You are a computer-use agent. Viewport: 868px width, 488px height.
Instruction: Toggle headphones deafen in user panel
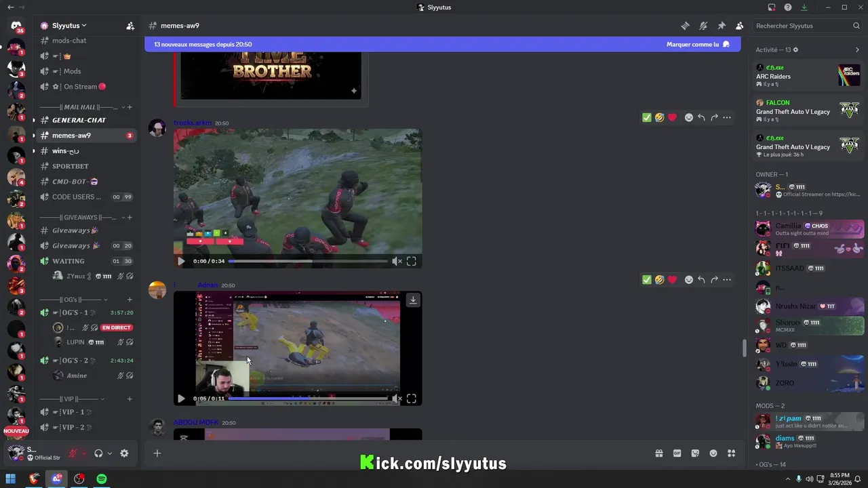pyautogui.click(x=98, y=453)
